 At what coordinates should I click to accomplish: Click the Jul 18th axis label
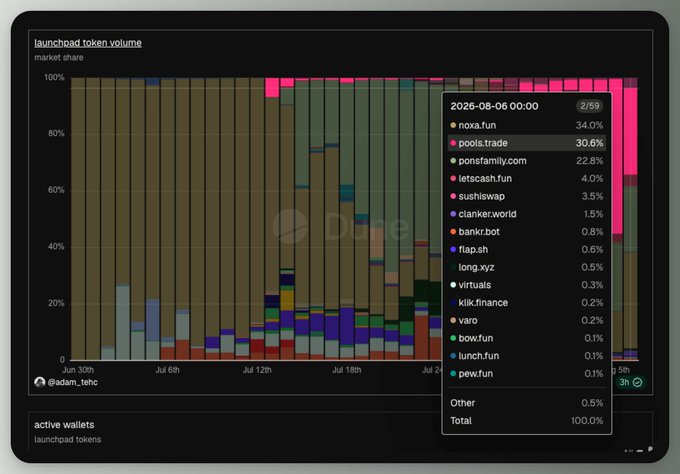tap(347, 370)
